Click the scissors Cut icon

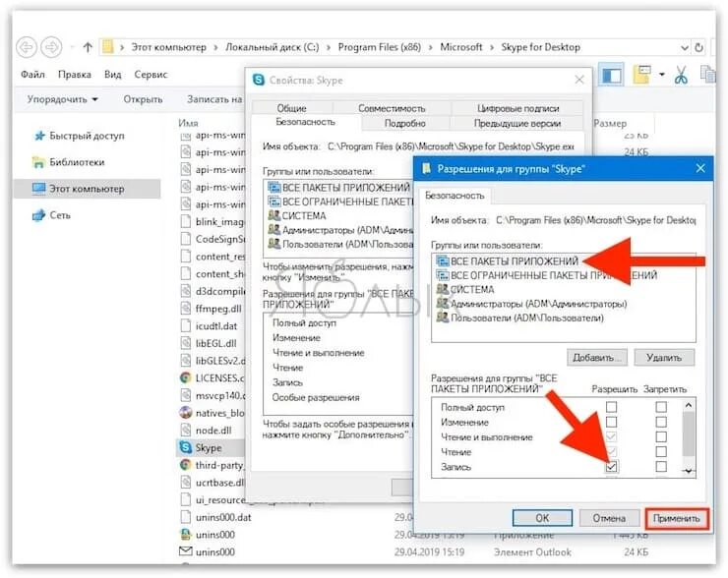[x=681, y=75]
